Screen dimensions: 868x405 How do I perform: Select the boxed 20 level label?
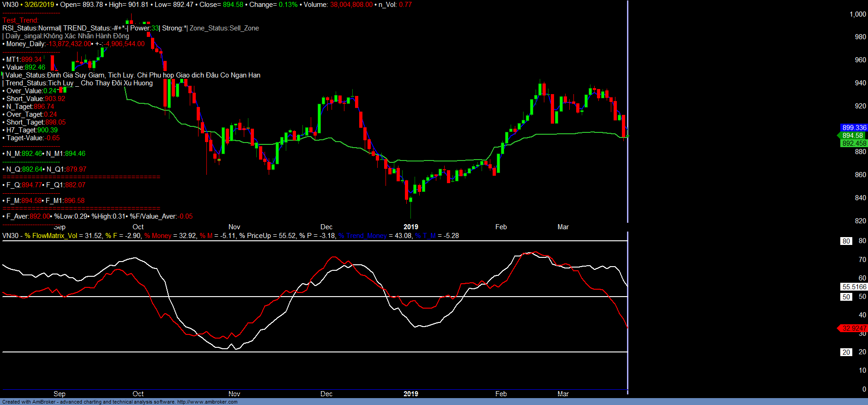coord(846,352)
